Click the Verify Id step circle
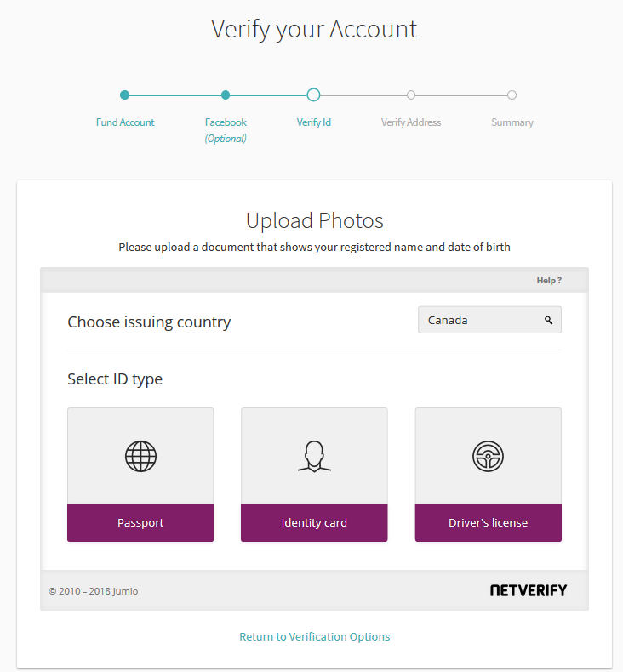Viewport: 623px width, 672px height. (x=313, y=94)
